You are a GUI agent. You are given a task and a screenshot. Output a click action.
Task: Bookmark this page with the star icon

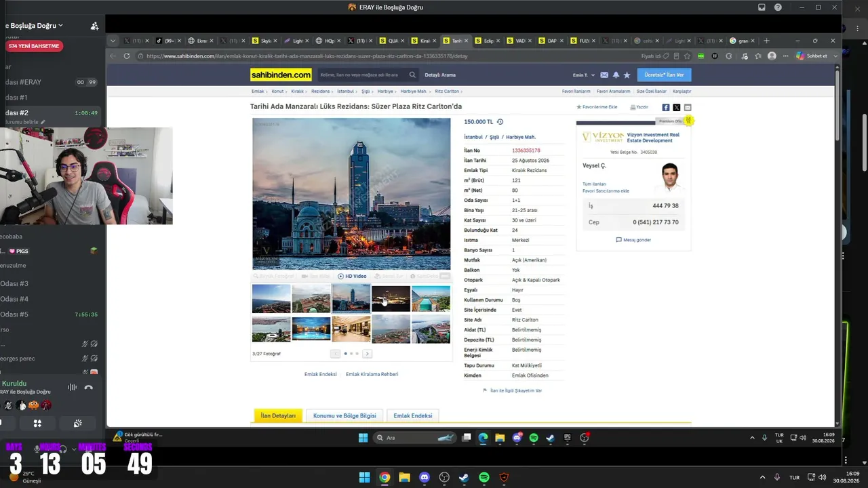pos(688,56)
